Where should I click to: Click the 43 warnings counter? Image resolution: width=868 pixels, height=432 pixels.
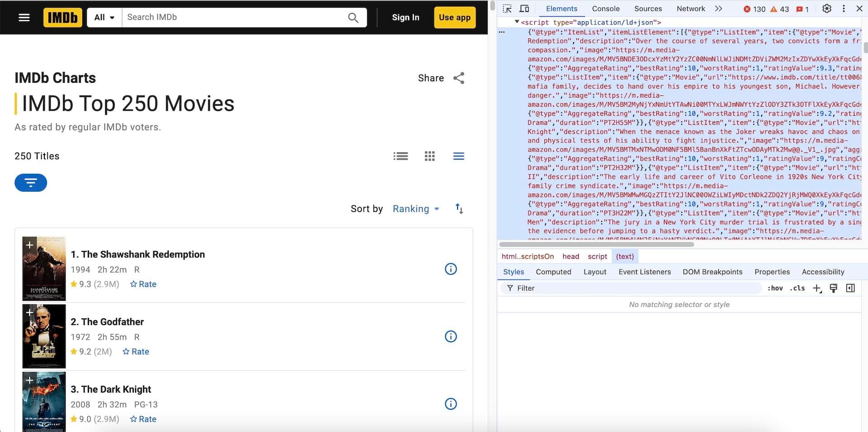point(779,9)
